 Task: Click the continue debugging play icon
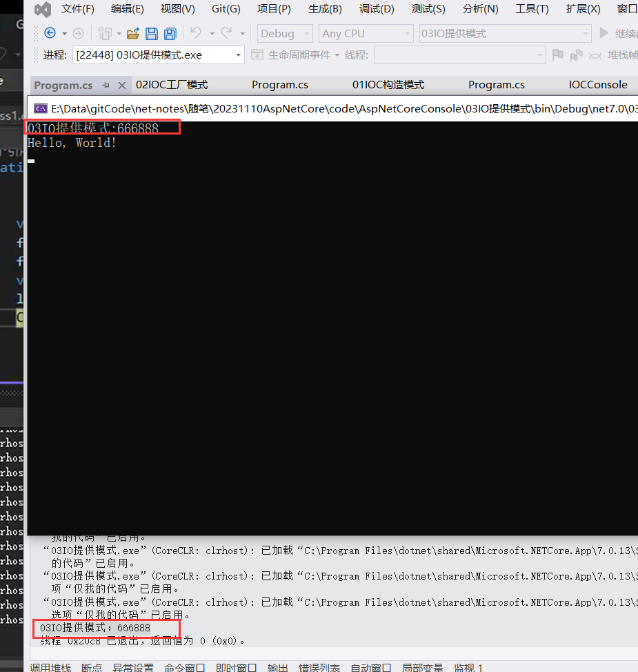(604, 33)
